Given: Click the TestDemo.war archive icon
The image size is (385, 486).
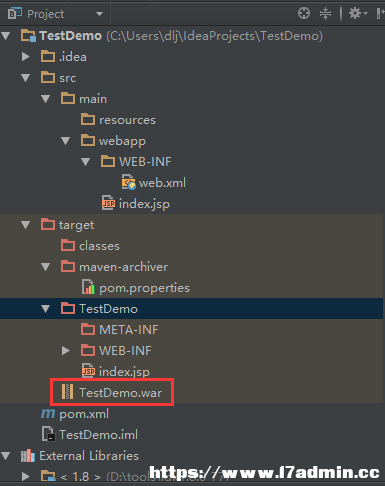Looking at the screenshot, I should tap(67, 392).
